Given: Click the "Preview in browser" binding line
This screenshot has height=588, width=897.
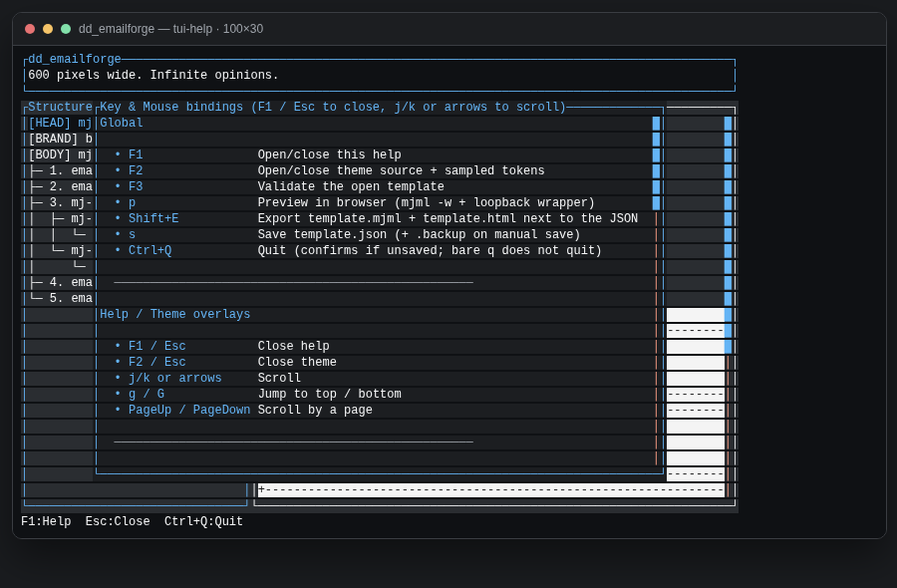Looking at the screenshot, I should point(427,203).
